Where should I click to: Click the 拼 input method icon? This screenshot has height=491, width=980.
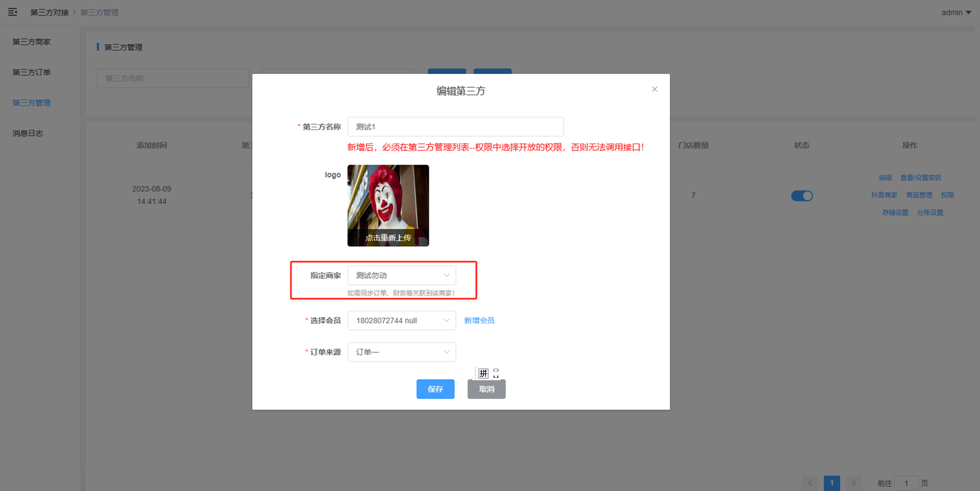tap(483, 374)
